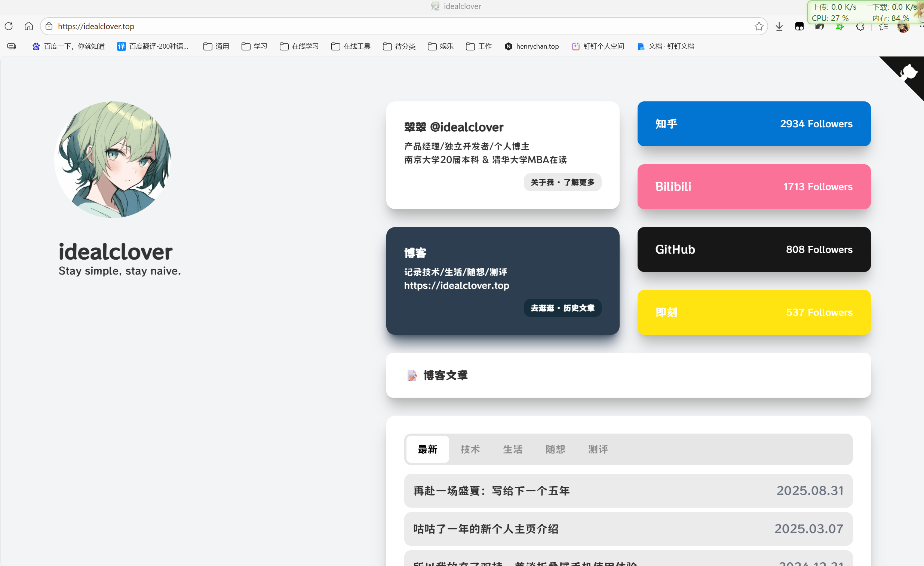Open the downloads arrow icon
This screenshot has width=924, height=566.
point(779,26)
